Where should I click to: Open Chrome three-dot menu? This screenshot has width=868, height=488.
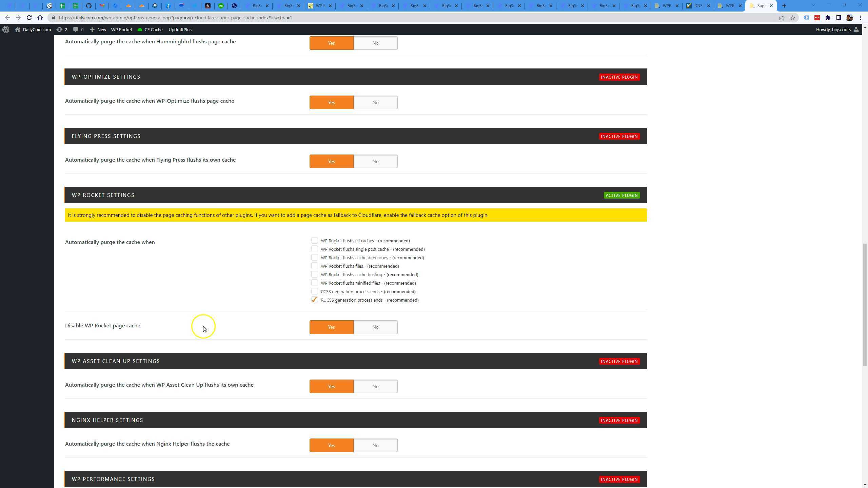coord(861,18)
